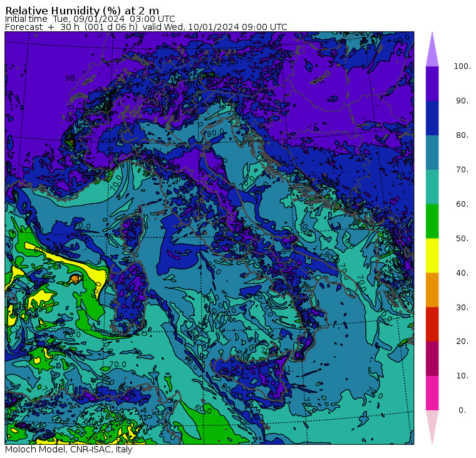Click the 30–40% orange colorbar segment
The height and width of the screenshot is (458, 476).
click(432, 290)
